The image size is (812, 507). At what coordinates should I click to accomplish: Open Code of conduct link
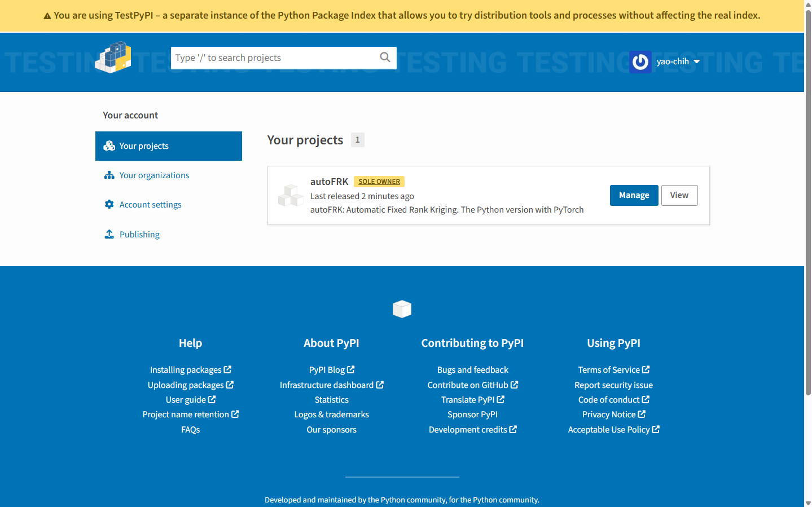[x=614, y=400]
